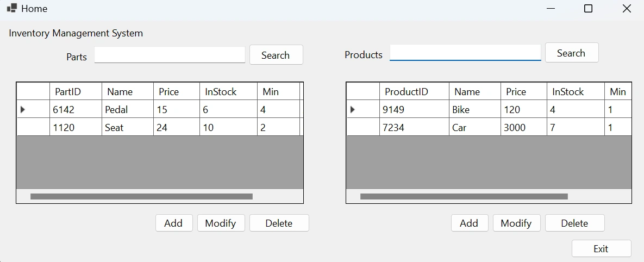Viewport: 644px width, 262px height.
Task: Click the PartID column header
Action: [76, 91]
